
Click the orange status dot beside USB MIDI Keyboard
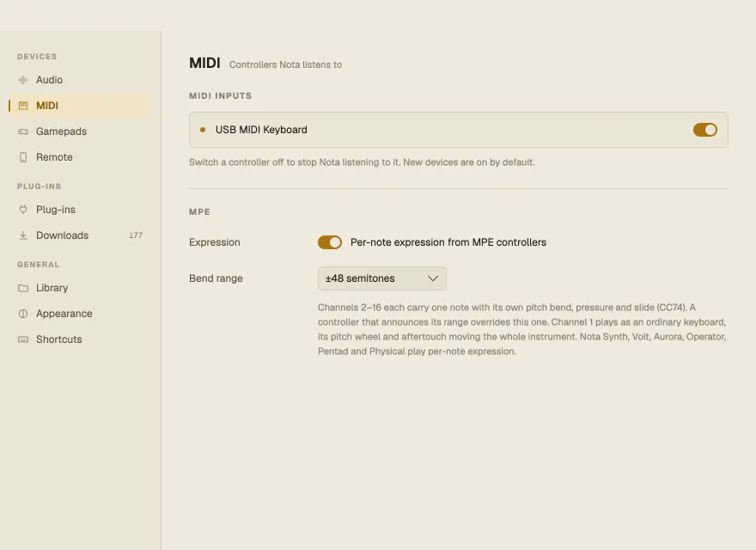pyautogui.click(x=203, y=130)
